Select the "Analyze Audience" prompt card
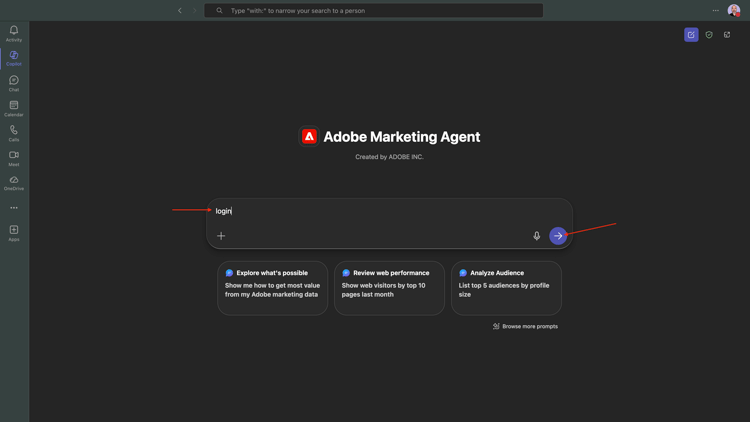 pyautogui.click(x=506, y=288)
